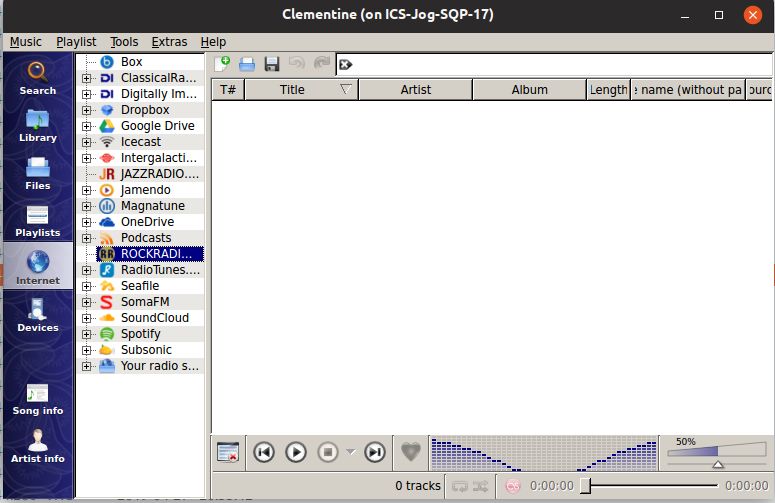Show the Playlists sidebar tab

38,221
